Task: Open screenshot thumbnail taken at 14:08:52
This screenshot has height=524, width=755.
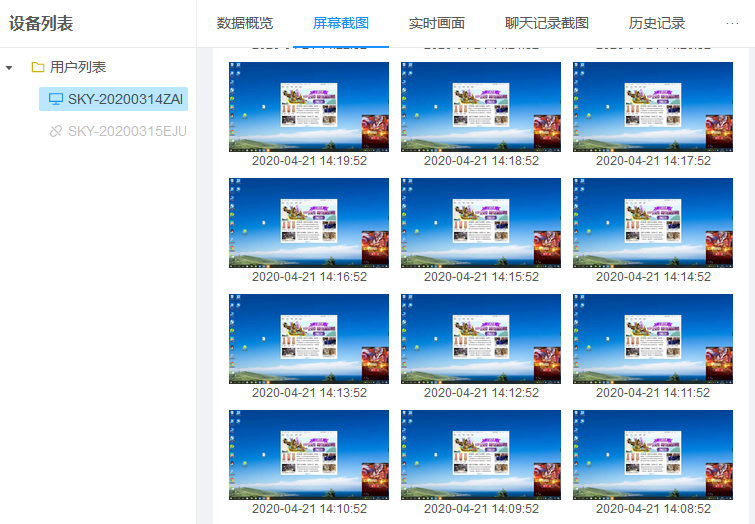Action: pyautogui.click(x=652, y=455)
